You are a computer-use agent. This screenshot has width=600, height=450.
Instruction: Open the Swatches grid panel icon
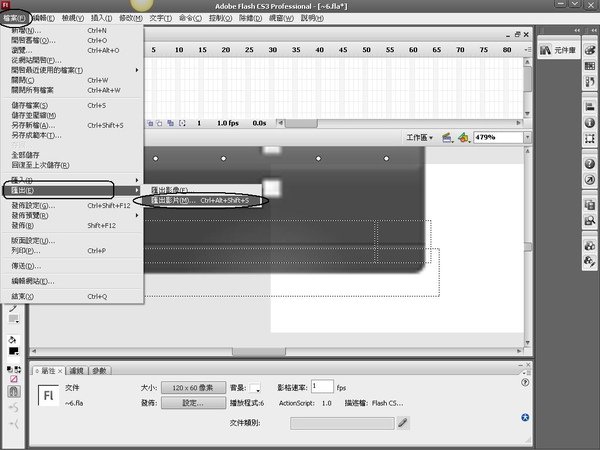click(x=590, y=66)
